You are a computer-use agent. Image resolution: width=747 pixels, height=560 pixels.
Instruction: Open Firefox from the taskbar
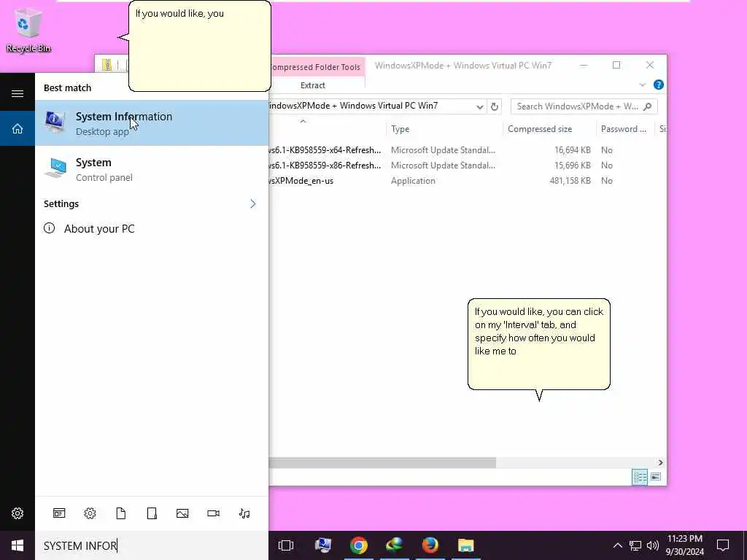click(430, 545)
